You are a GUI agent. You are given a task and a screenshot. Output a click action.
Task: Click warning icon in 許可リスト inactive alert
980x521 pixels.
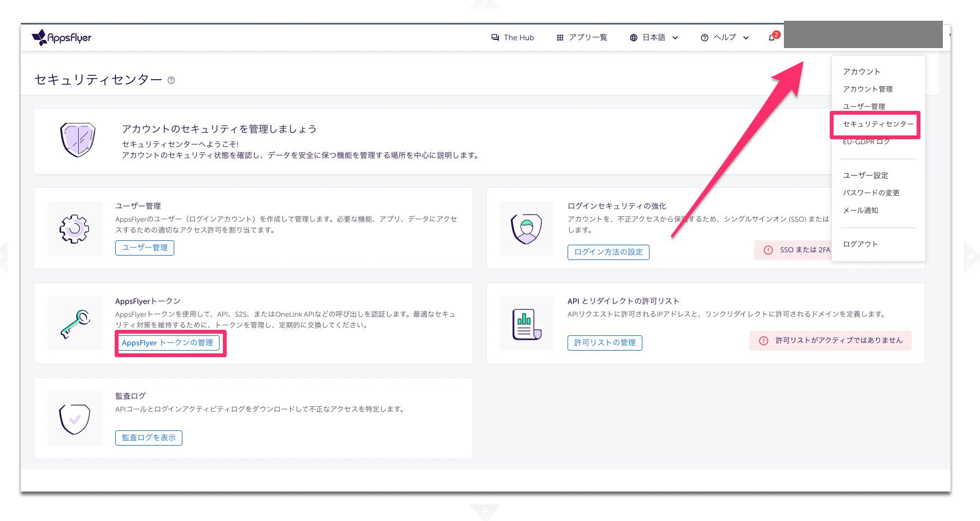pos(764,341)
